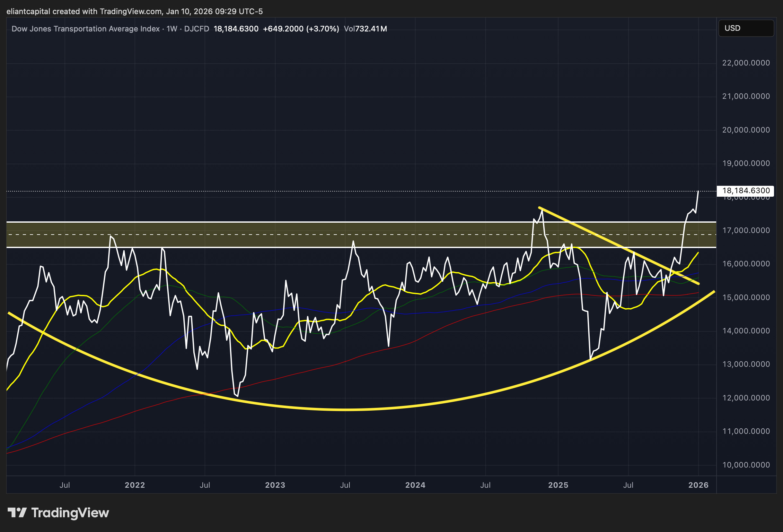The height and width of the screenshot is (532, 783).
Task: Select the 1W interval label
Action: pos(172,29)
